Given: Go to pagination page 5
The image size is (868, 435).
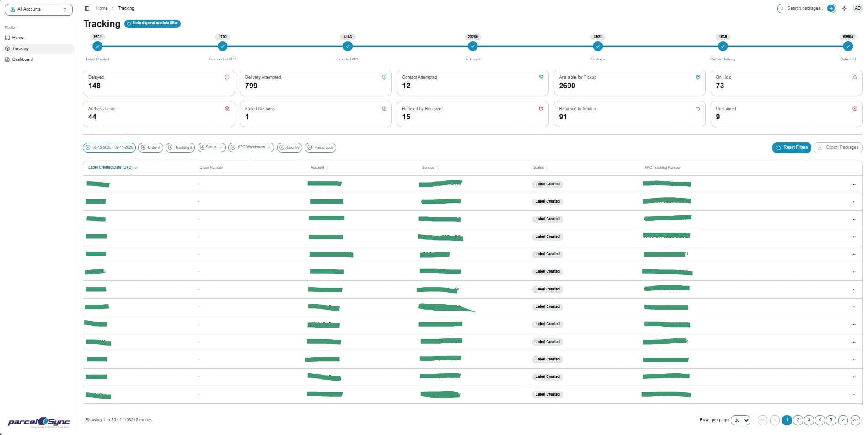Looking at the screenshot, I should point(831,420).
